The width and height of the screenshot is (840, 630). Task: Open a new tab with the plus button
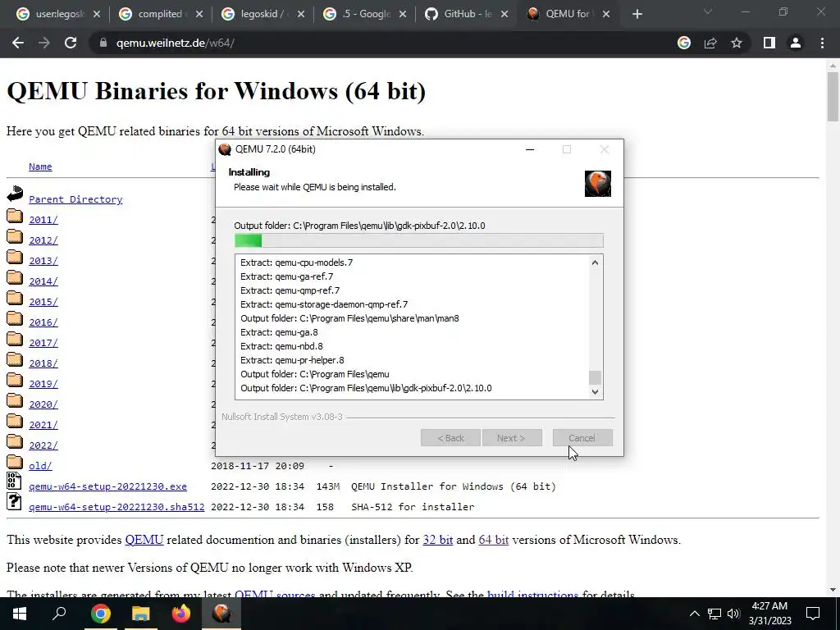[x=637, y=14]
